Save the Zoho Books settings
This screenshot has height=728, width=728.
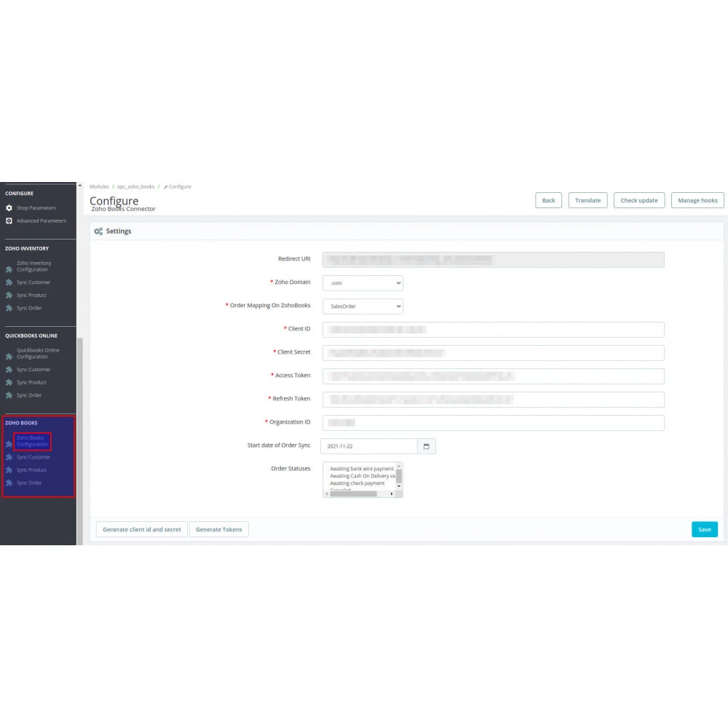(x=704, y=529)
